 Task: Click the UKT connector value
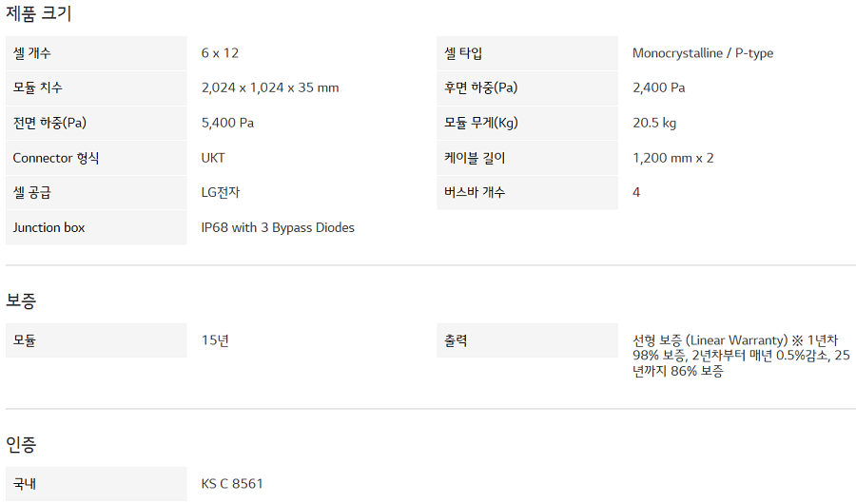[x=213, y=158]
